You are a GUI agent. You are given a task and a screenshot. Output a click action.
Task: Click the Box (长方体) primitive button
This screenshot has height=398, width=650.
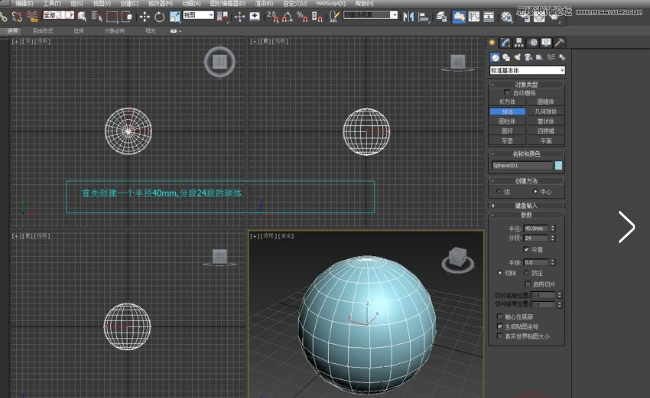tap(507, 102)
